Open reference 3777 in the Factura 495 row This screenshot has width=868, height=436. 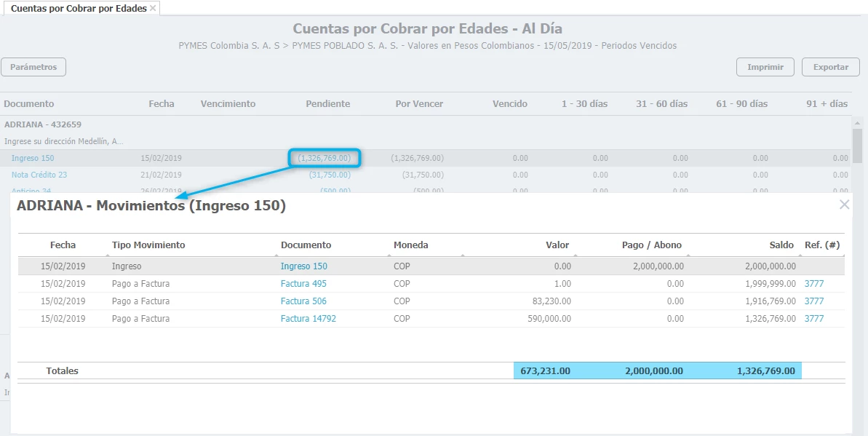[x=813, y=284]
